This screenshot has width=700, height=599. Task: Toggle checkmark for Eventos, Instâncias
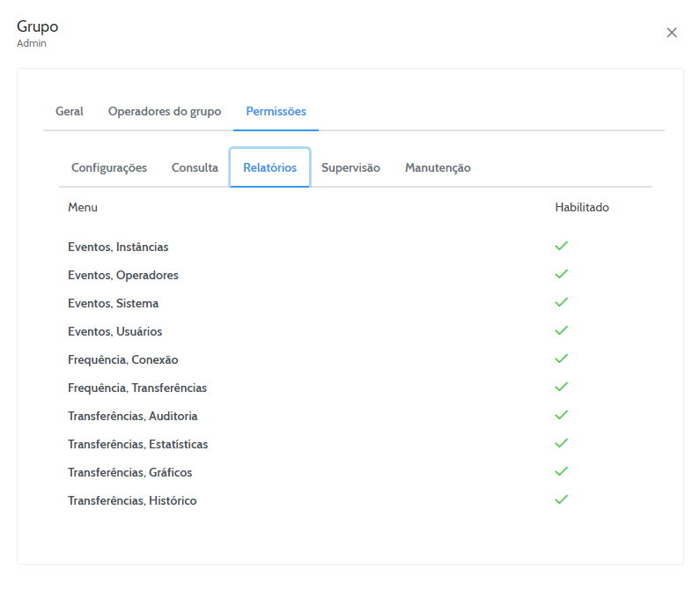click(x=561, y=246)
